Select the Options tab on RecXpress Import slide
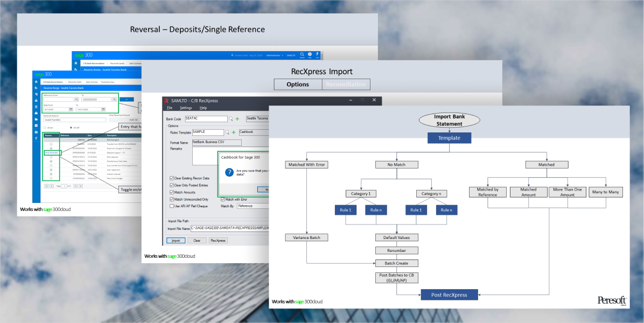Image resolution: width=644 pixels, height=323 pixels. [298, 84]
